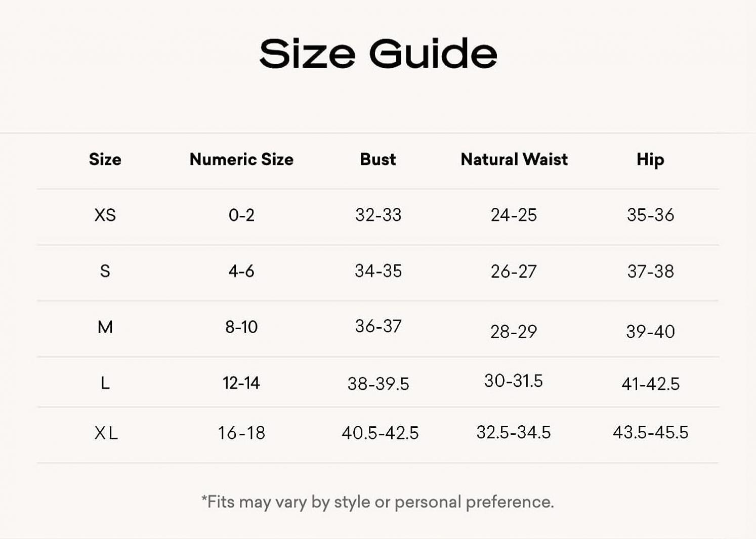Select the 40.5-42.5 bust value
Image resolution: width=756 pixels, height=539 pixels.
point(380,433)
